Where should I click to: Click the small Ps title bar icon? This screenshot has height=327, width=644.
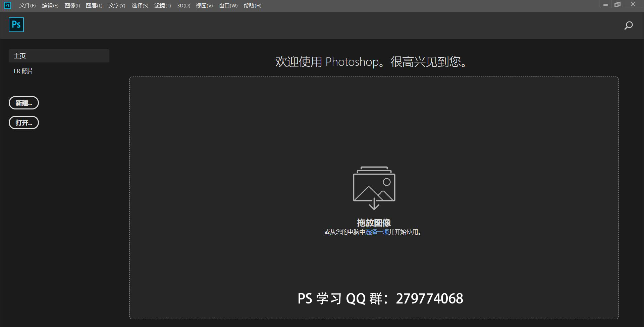click(x=7, y=5)
